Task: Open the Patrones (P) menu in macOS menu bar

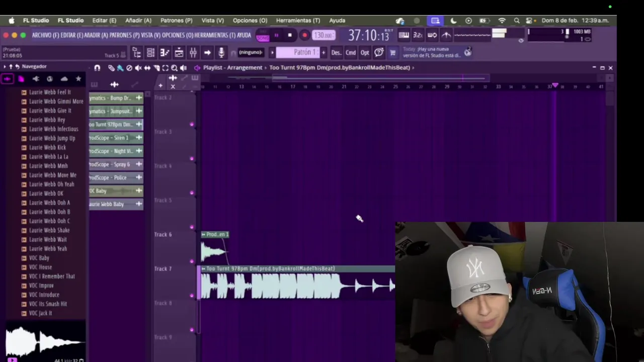Action: 176,21
